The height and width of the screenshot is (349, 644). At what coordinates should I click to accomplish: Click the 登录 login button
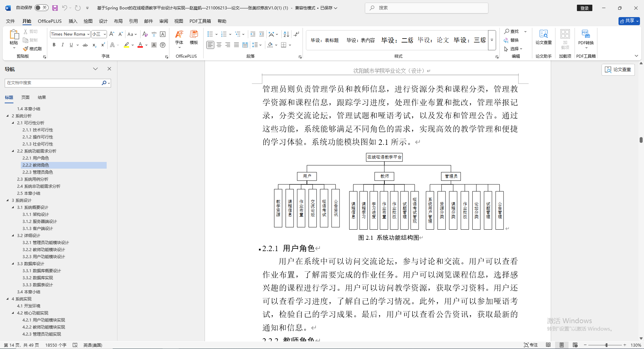point(584,8)
